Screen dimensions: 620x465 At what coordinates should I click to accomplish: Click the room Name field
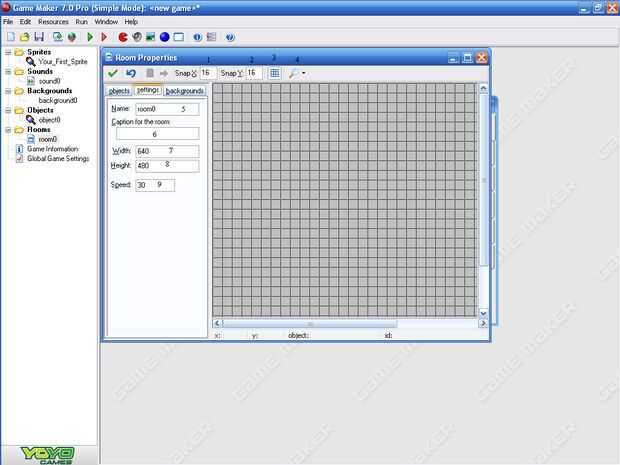(x=167, y=109)
